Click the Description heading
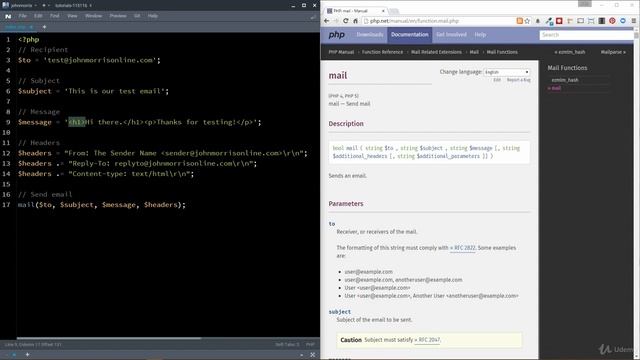 pyautogui.click(x=346, y=124)
